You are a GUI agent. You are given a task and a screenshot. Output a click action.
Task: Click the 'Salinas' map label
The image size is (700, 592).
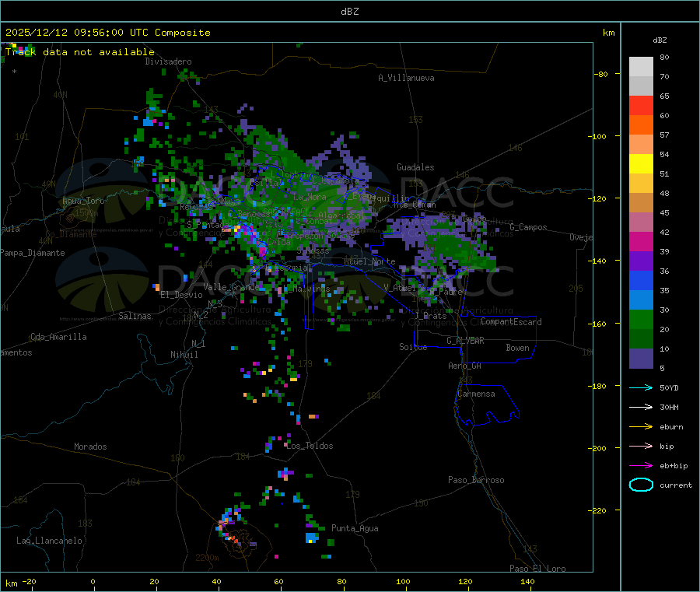(x=135, y=316)
